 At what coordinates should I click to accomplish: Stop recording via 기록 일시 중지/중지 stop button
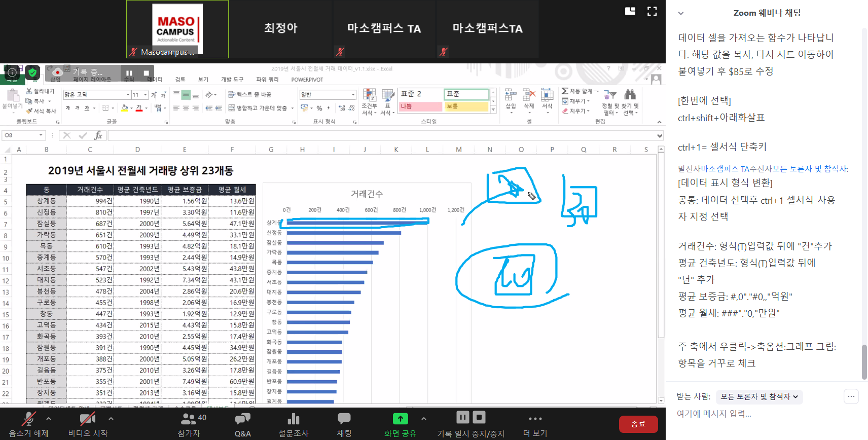(x=479, y=417)
